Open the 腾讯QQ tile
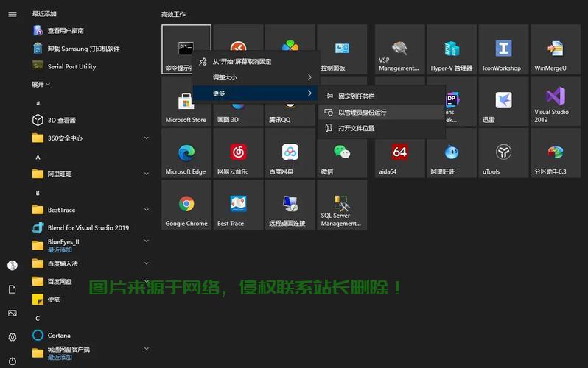 coord(290,114)
